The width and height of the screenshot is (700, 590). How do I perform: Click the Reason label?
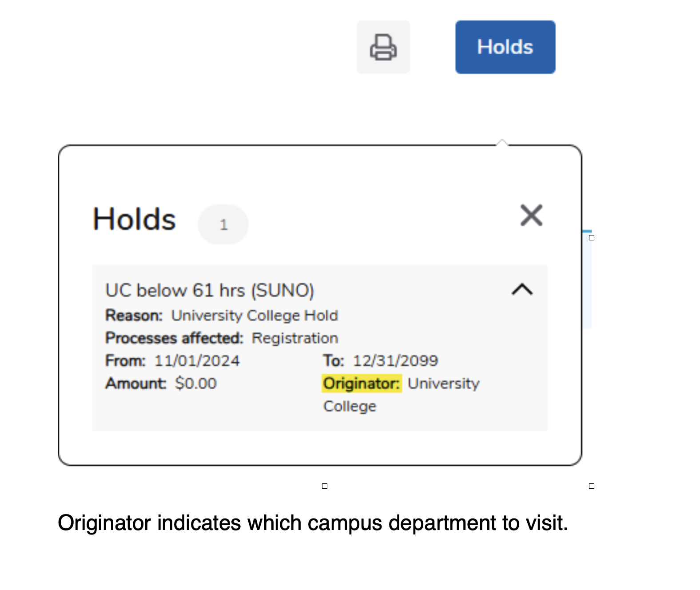click(x=134, y=315)
